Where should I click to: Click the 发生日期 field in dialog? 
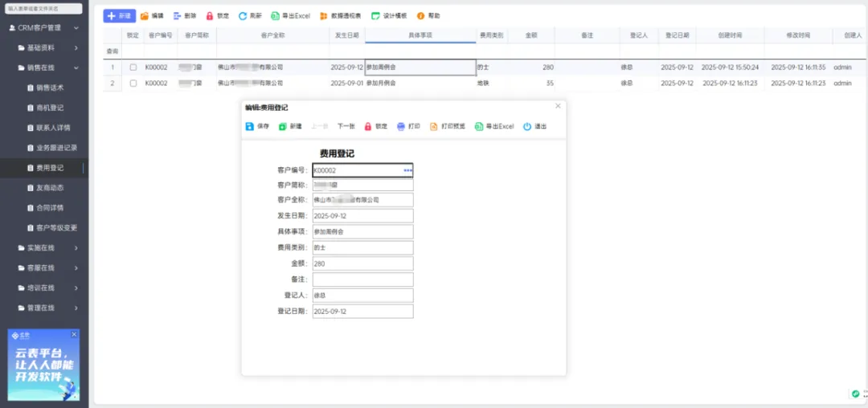click(x=363, y=216)
